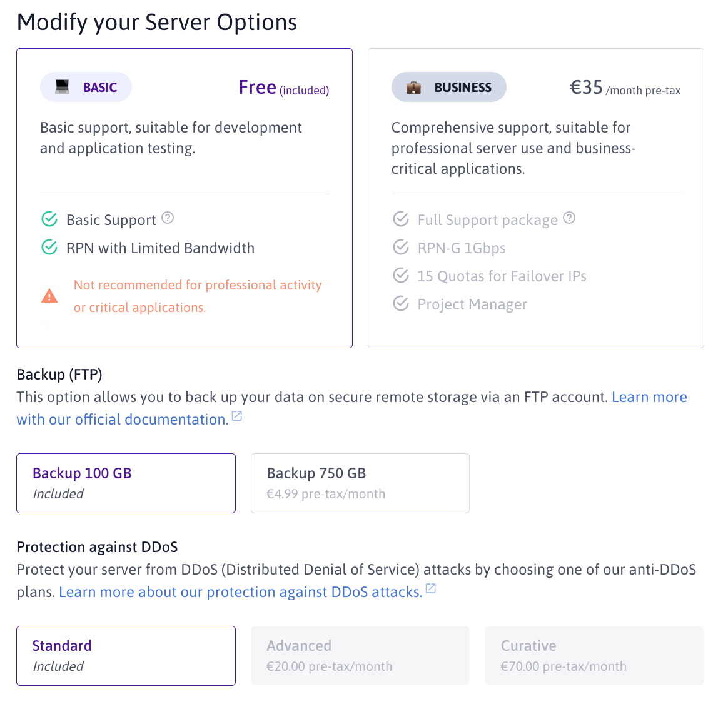Click green checkmark beside RPN with Limited Bandwidth
This screenshot has height=709, width=728.
coord(49,248)
